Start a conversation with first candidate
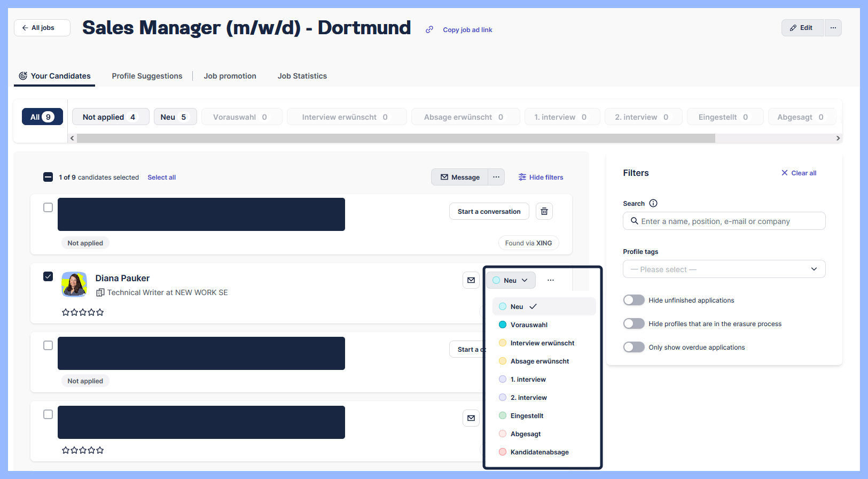 (x=489, y=211)
